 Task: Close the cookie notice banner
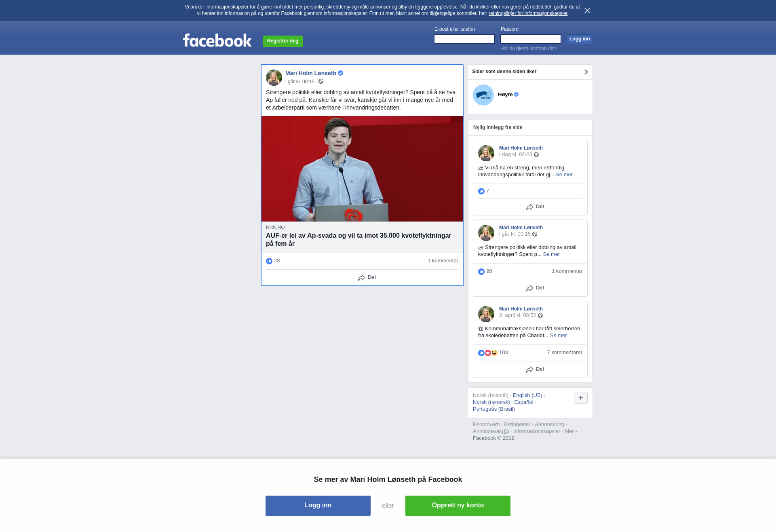coord(587,11)
